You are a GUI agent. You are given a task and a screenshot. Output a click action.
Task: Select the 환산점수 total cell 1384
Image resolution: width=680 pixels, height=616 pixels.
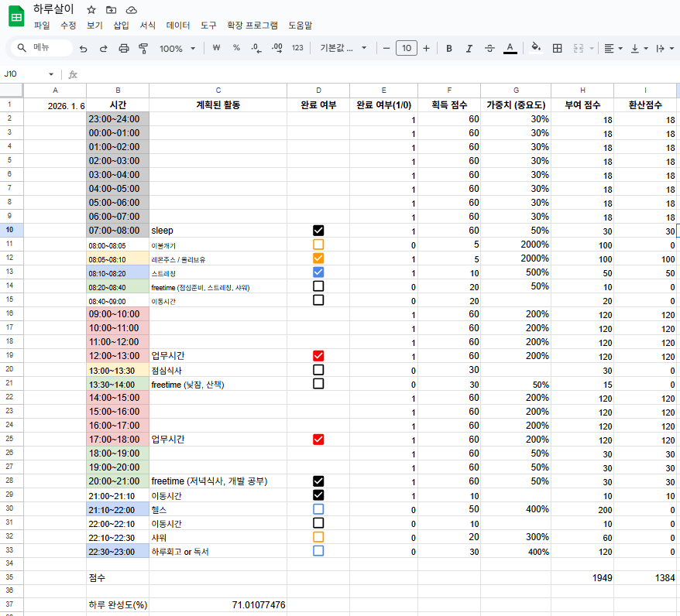[645, 578]
